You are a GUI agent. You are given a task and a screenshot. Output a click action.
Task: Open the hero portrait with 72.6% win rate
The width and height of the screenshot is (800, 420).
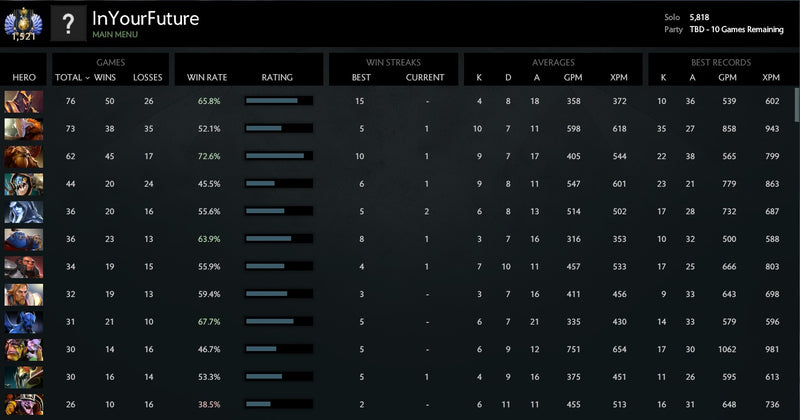[x=23, y=157]
